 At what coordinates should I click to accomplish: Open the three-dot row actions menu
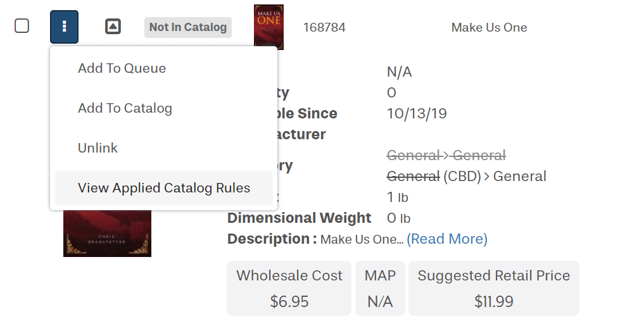coord(64,27)
